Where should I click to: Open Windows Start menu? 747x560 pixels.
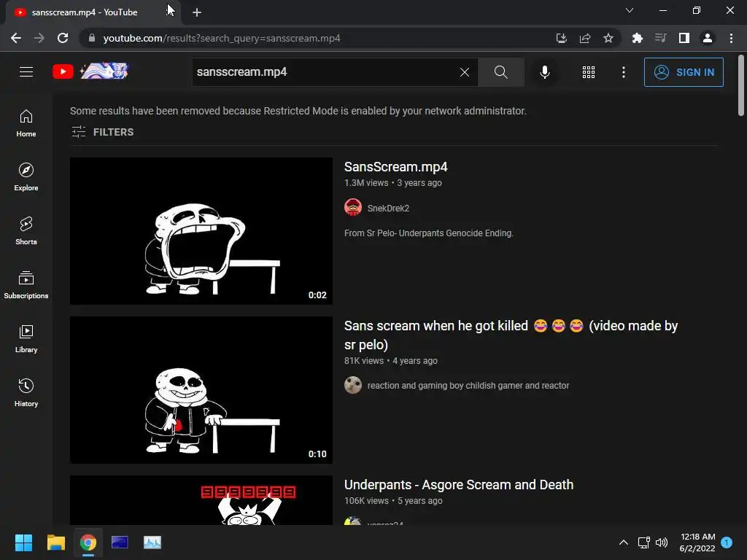pyautogui.click(x=23, y=542)
